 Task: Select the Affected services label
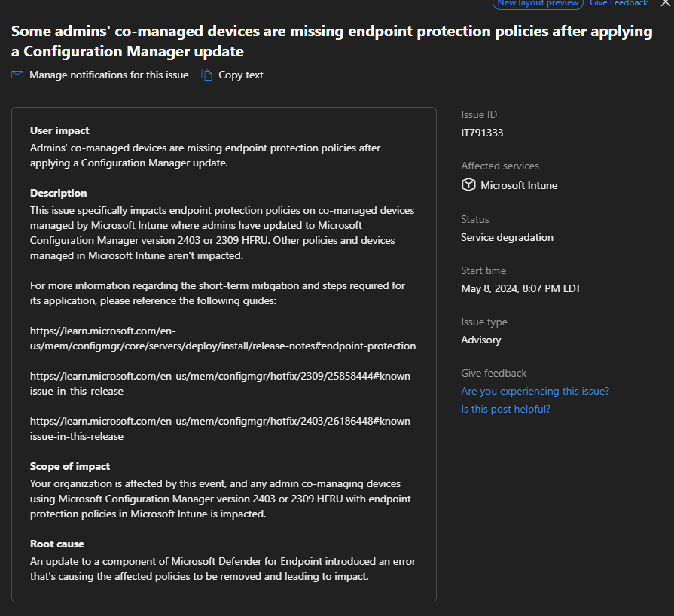click(x=500, y=166)
